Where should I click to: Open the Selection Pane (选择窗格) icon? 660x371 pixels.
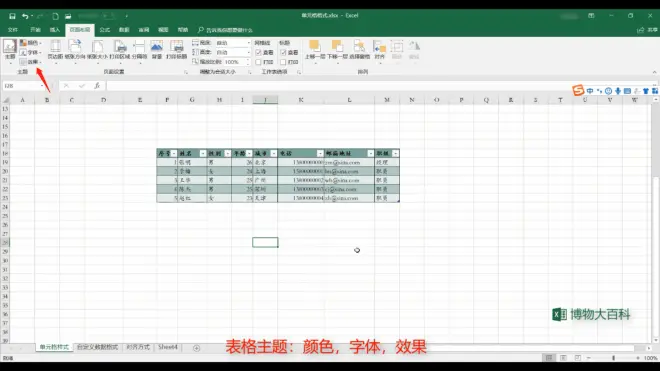[359, 50]
